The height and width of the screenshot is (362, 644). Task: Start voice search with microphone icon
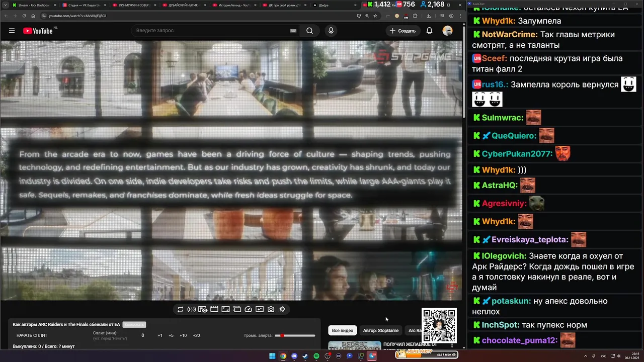pyautogui.click(x=331, y=31)
